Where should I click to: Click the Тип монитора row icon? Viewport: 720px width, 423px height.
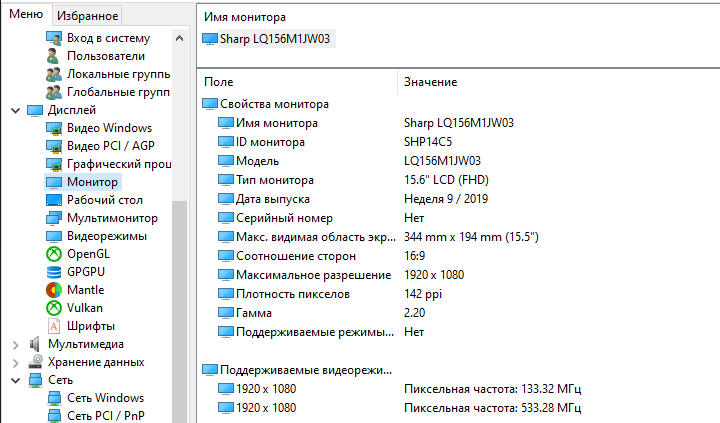(x=225, y=180)
